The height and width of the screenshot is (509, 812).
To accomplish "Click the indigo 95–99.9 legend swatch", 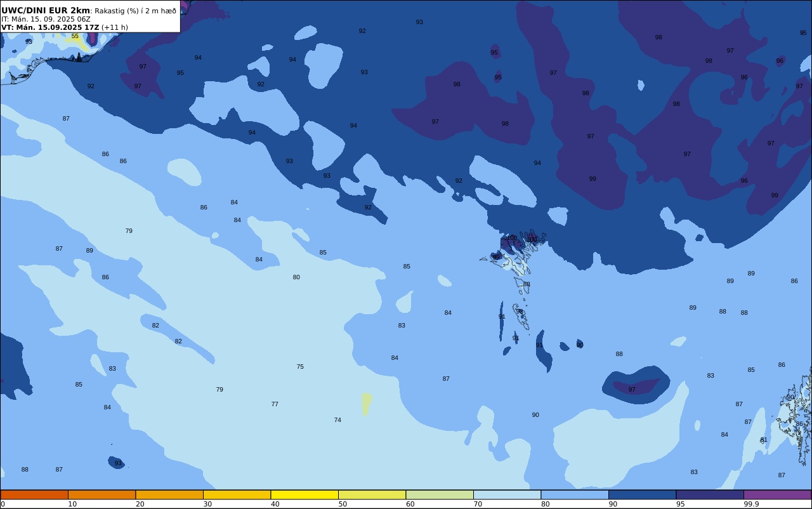I will pyautogui.click(x=710, y=494).
